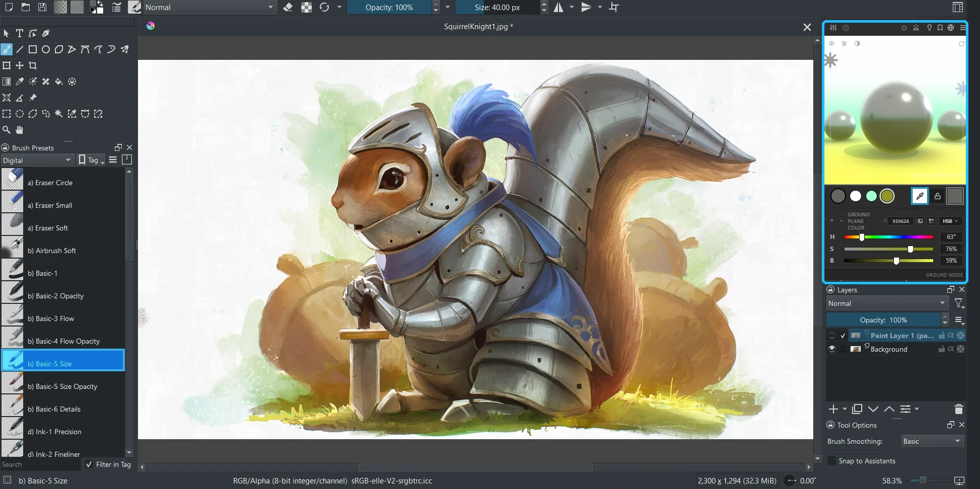This screenshot has width=980, height=489.
Task: Select the Ellipse shape tool
Action: pyautogui.click(x=46, y=49)
